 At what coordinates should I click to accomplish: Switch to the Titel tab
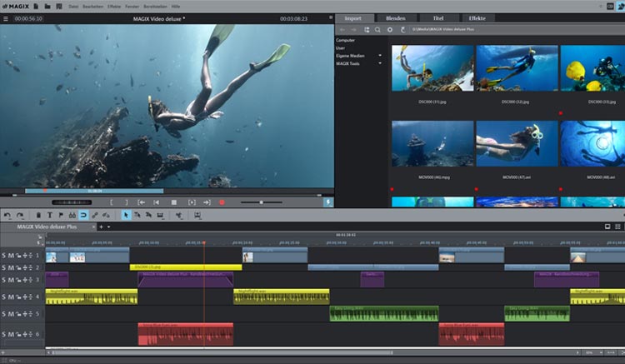(438, 18)
